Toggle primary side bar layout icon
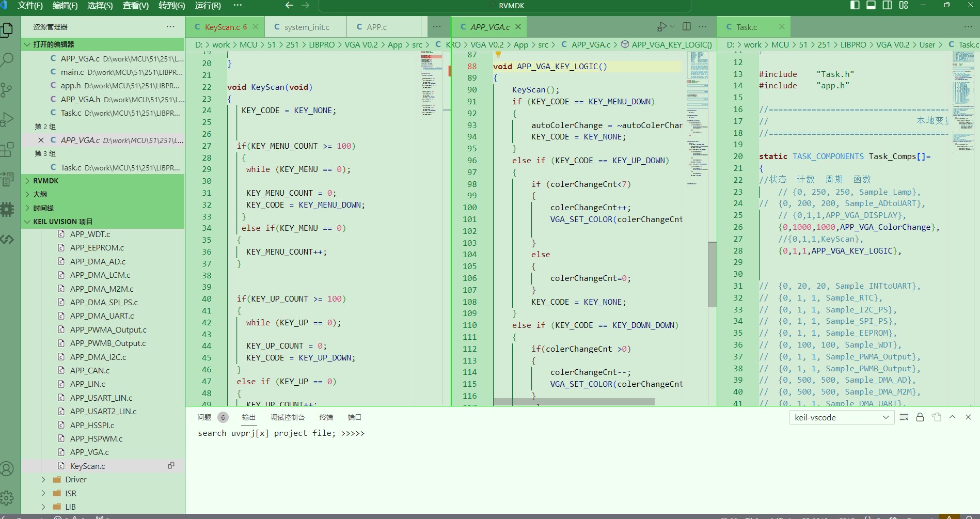 855,5
